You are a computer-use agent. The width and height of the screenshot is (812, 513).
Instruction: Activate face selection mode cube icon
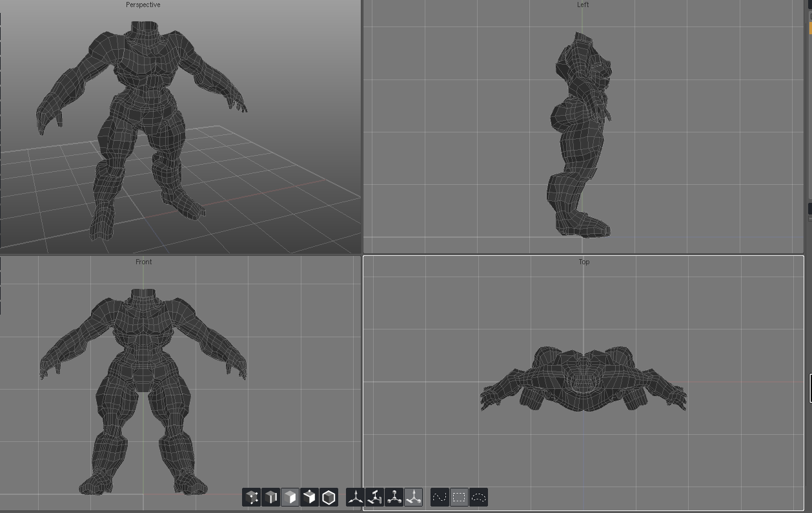[x=290, y=497]
